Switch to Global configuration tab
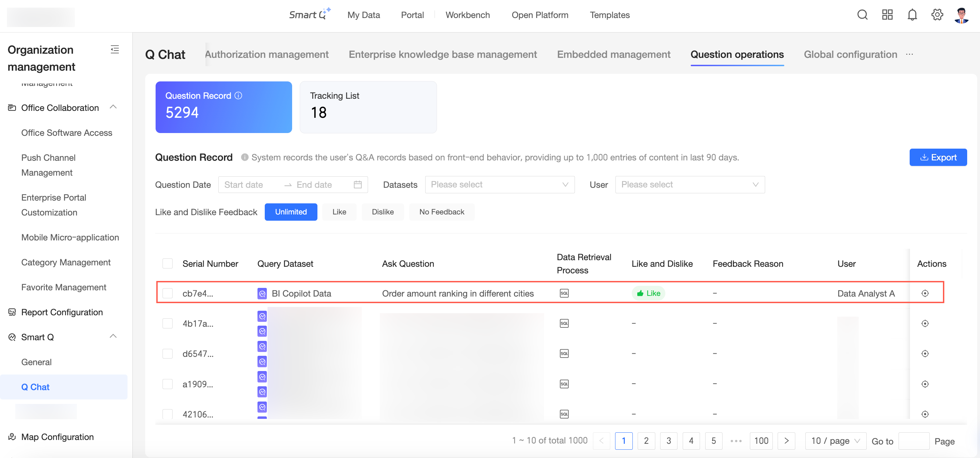Image resolution: width=980 pixels, height=458 pixels. [850, 54]
